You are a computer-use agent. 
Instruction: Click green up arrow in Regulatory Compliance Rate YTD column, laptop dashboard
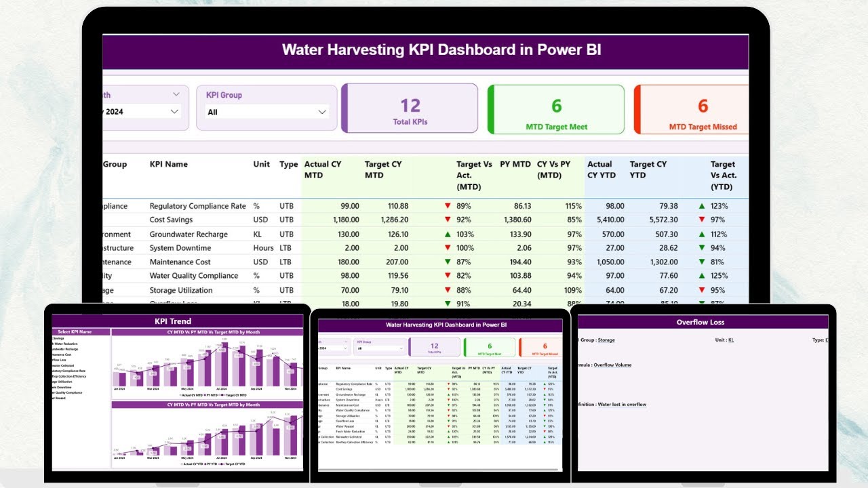(x=702, y=206)
